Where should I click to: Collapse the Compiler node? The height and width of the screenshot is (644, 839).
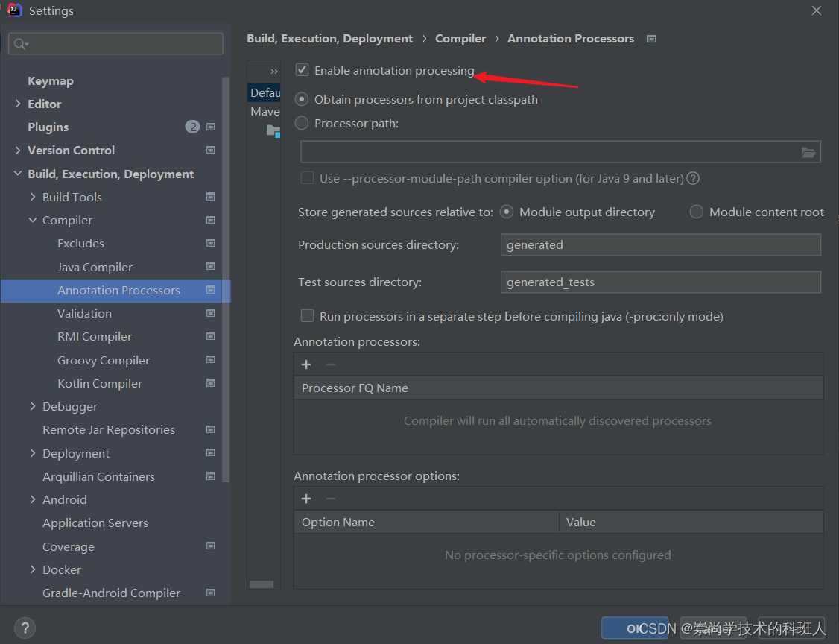coord(33,220)
